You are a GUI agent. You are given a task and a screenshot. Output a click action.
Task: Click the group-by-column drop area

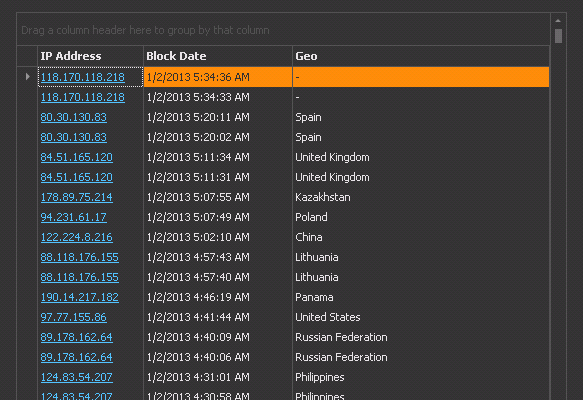click(x=283, y=30)
